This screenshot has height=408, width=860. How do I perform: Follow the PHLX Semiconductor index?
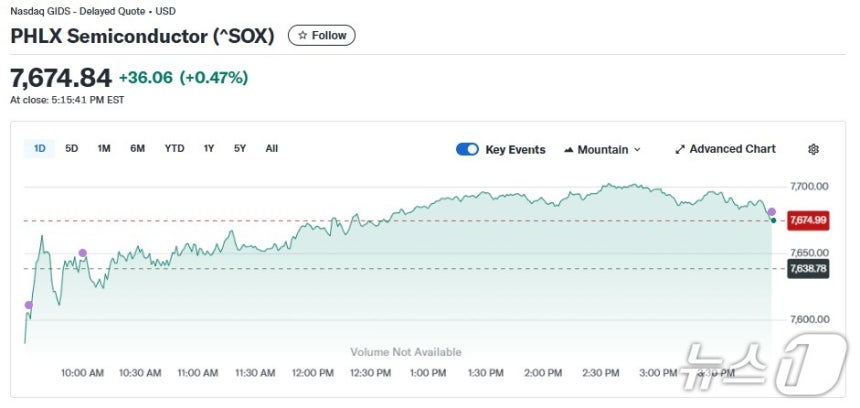(321, 35)
